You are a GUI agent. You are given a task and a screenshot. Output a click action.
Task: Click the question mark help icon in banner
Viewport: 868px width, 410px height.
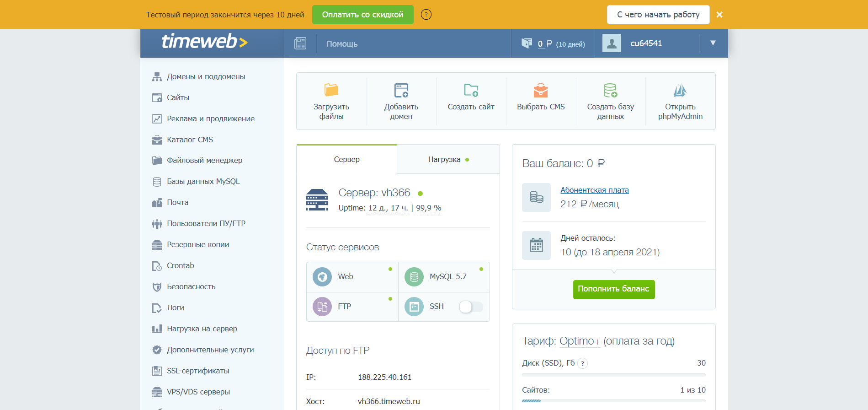426,15
